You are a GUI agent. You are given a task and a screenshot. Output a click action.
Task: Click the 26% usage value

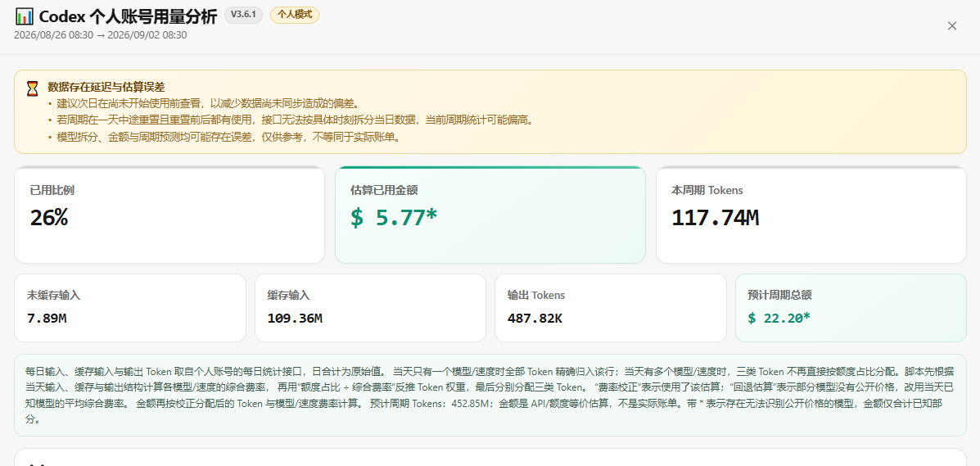click(x=49, y=217)
